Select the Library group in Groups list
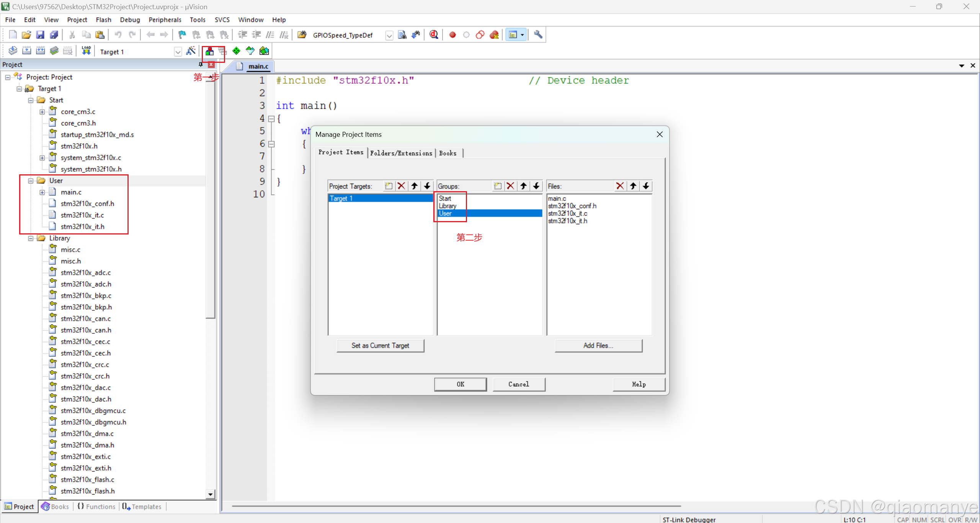Image resolution: width=980 pixels, height=523 pixels. pyautogui.click(x=448, y=206)
